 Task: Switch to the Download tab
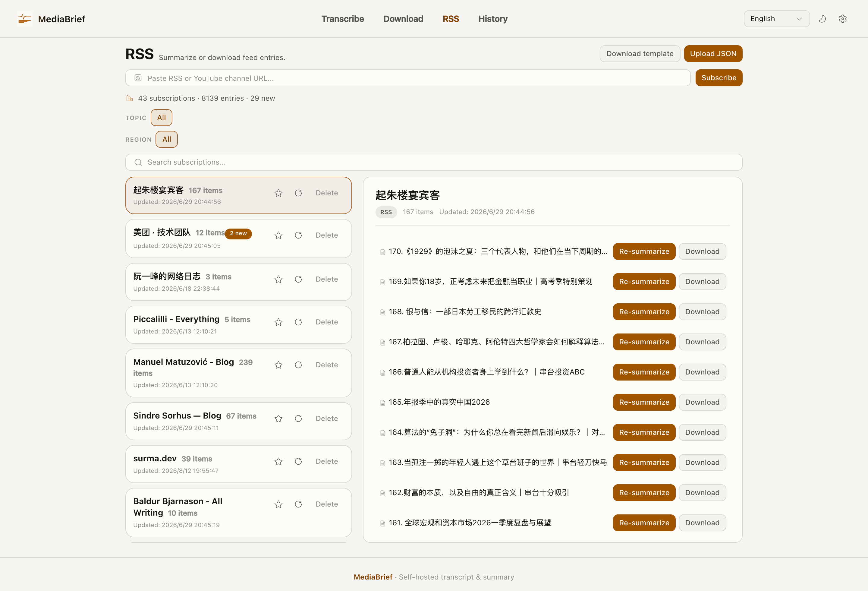[x=403, y=19]
